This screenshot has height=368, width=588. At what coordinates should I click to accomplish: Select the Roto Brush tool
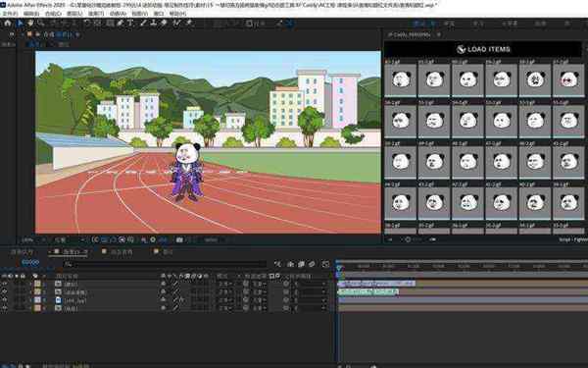[176, 24]
